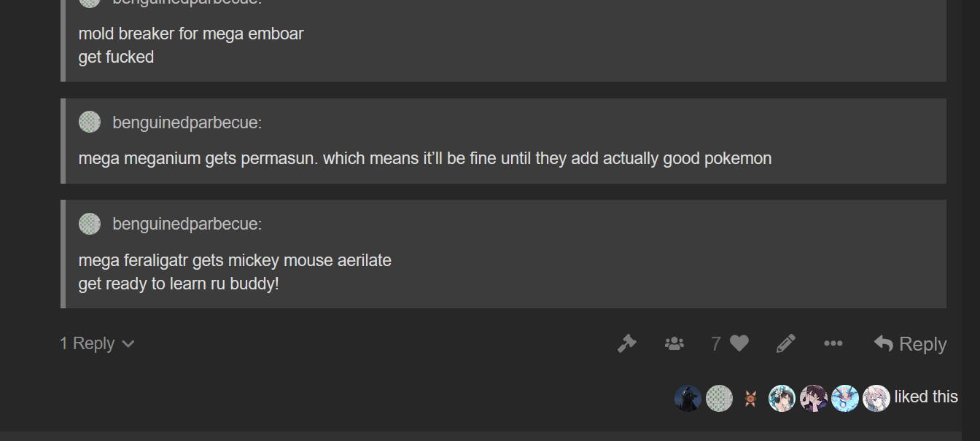Click the white-haired anime liker avatar
Viewport: 980px width, 441px height.
coord(876,398)
